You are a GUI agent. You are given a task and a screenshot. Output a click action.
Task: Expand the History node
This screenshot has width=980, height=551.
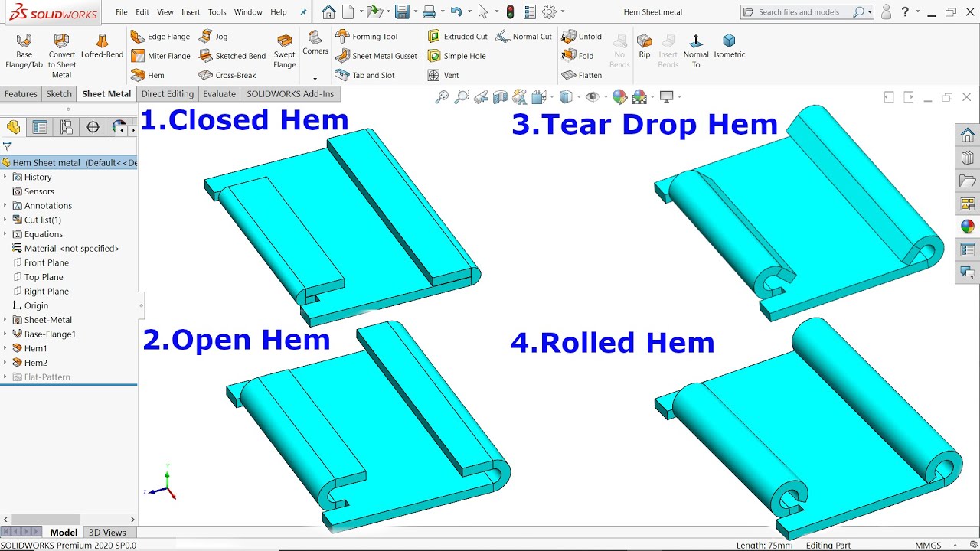[x=5, y=177]
